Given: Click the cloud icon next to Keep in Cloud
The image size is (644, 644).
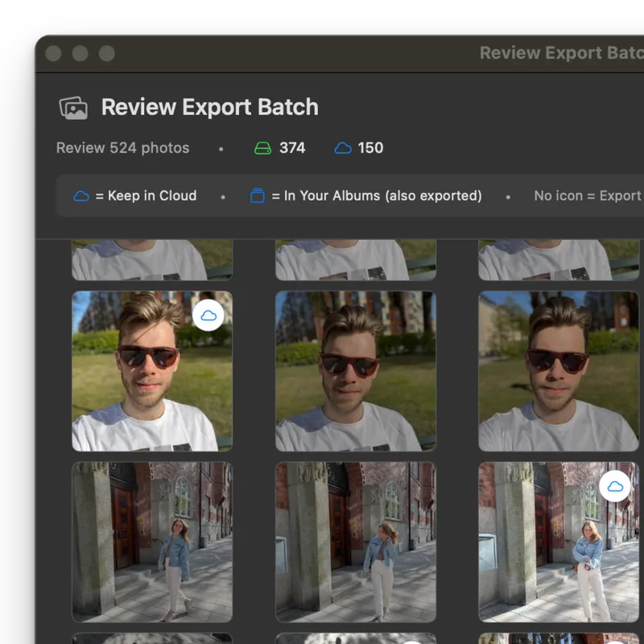Looking at the screenshot, I should pos(81,196).
